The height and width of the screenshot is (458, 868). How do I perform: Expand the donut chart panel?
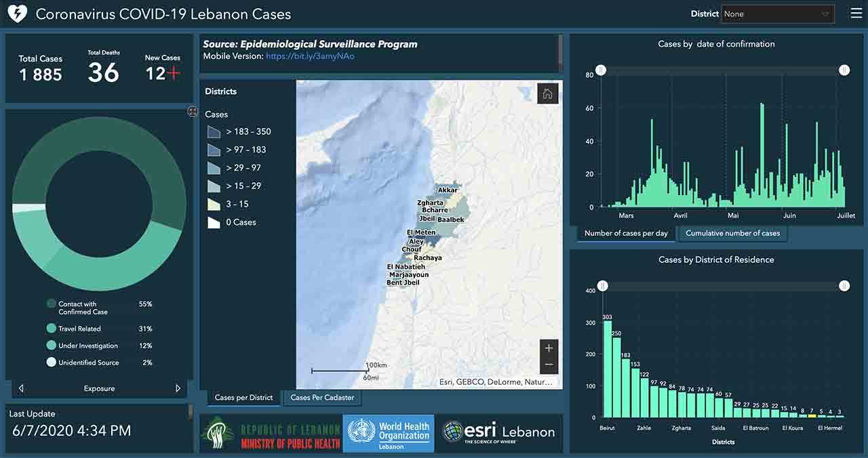[x=193, y=112]
